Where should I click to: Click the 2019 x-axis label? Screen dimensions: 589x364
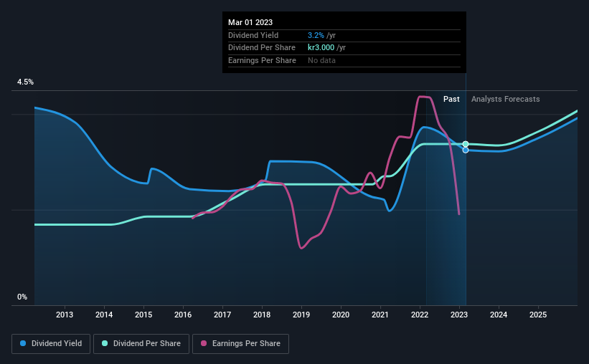301,315
